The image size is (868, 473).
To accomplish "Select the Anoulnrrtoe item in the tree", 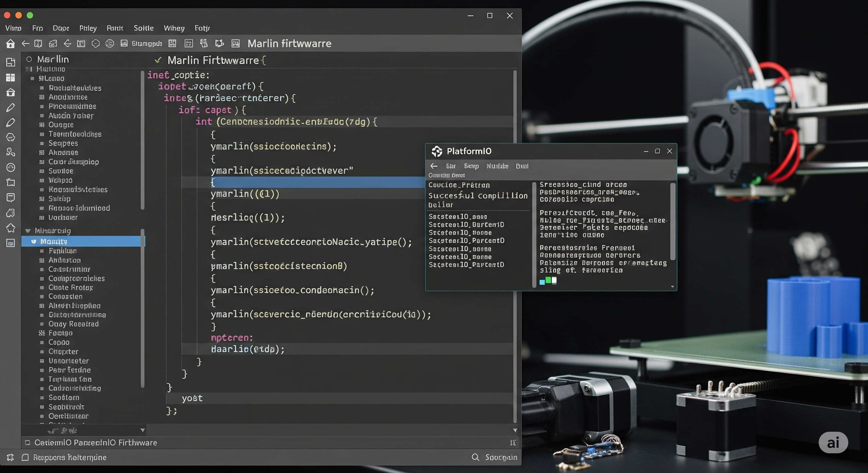I will coord(68,97).
